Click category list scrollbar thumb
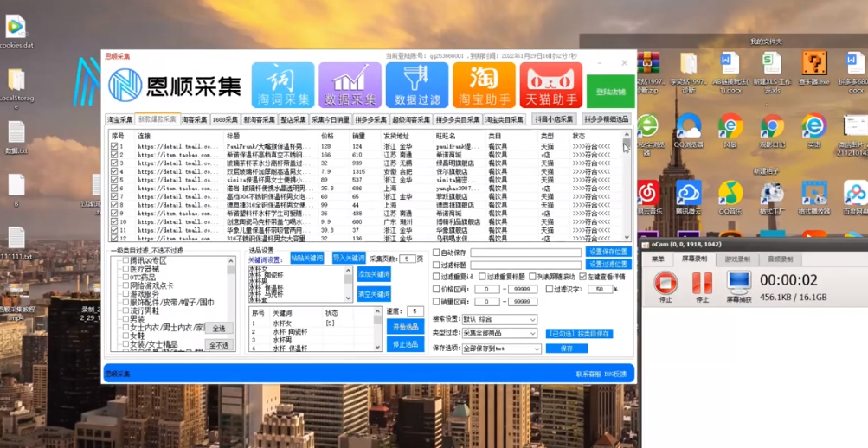 [x=231, y=271]
